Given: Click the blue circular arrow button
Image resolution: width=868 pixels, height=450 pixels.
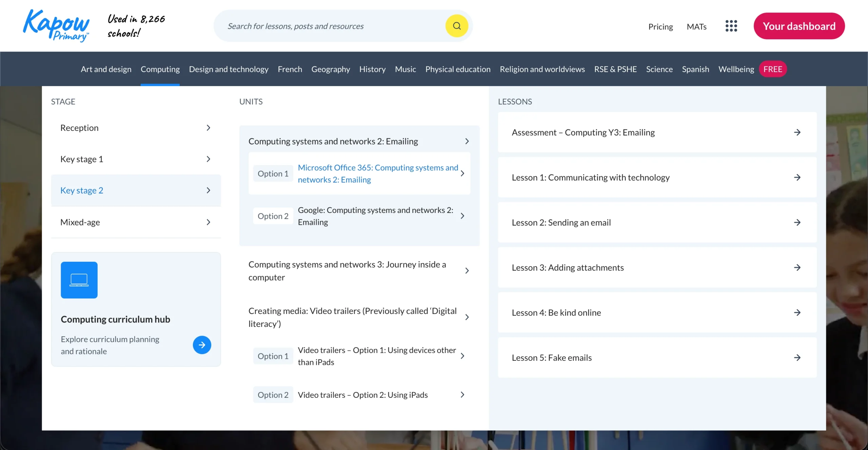Looking at the screenshot, I should 202,345.
